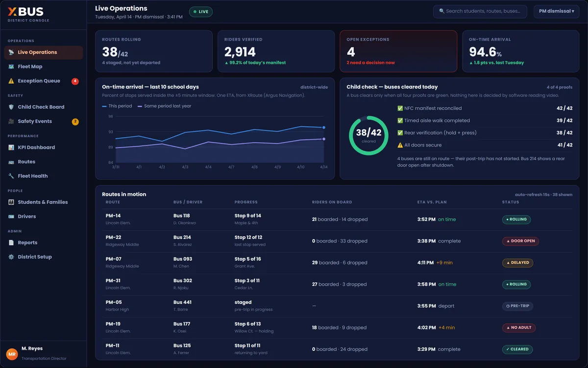The image size is (588, 368).
Task: Click the CLEARED status on PM-11
Action: click(x=517, y=349)
